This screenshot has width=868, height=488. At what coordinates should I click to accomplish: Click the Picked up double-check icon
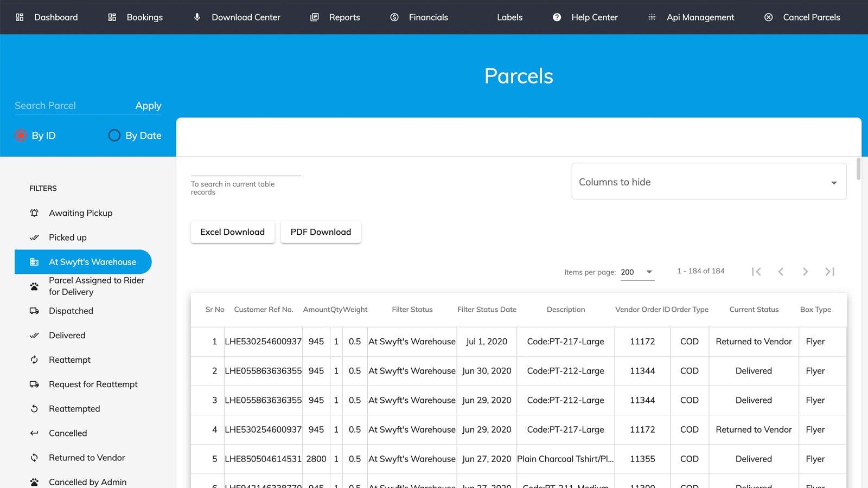click(34, 237)
